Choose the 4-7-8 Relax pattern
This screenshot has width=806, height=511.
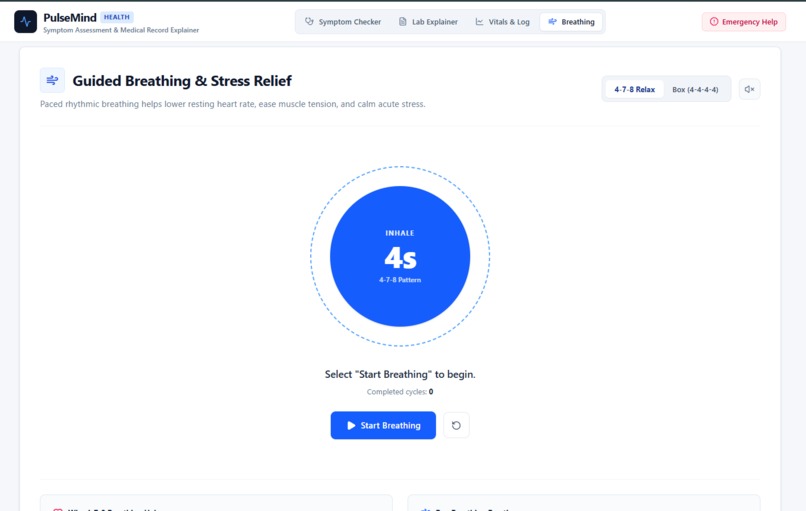pos(634,89)
